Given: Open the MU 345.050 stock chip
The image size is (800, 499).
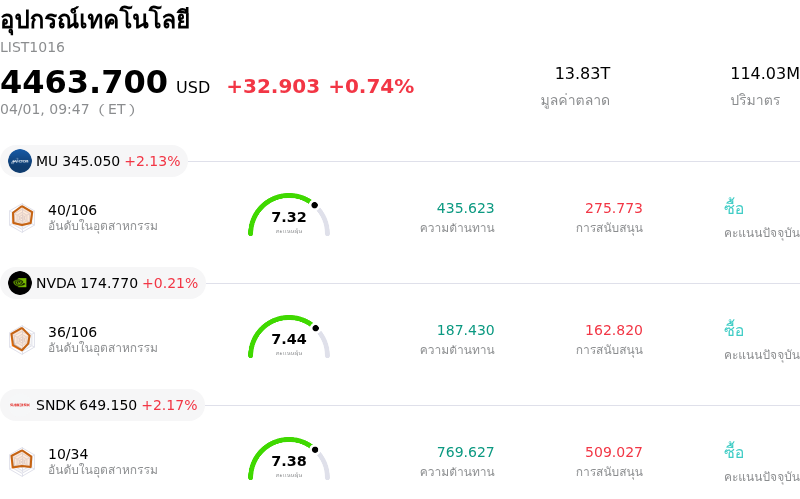Looking at the screenshot, I should [x=94, y=161].
